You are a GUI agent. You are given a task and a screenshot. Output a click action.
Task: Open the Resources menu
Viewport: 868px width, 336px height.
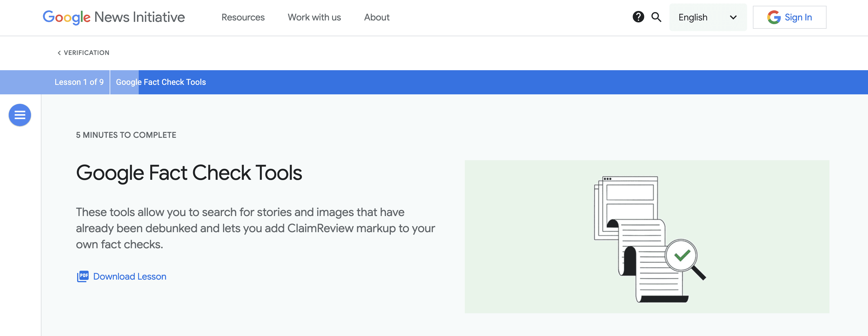(243, 17)
